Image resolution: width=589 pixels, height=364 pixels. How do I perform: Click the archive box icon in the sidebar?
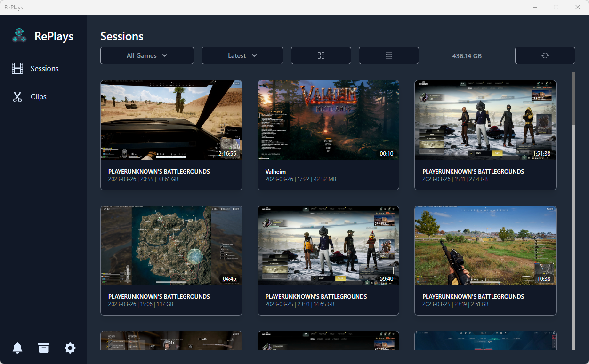pos(44,348)
